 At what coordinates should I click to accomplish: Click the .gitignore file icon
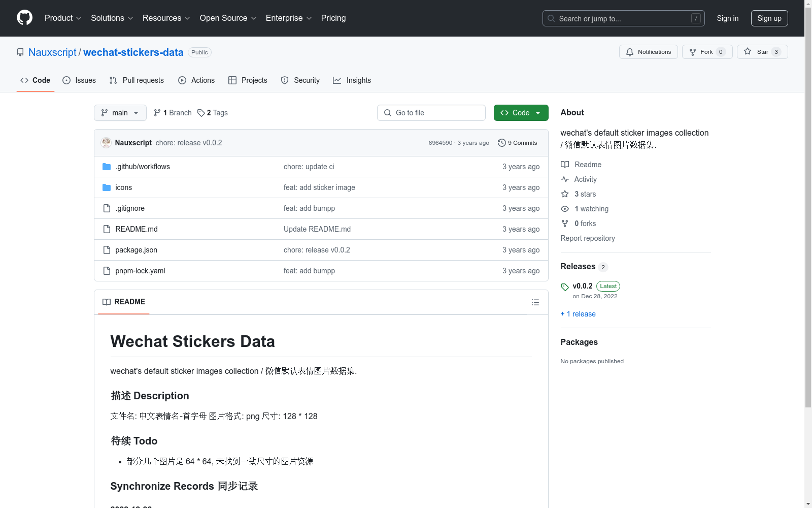click(x=107, y=208)
